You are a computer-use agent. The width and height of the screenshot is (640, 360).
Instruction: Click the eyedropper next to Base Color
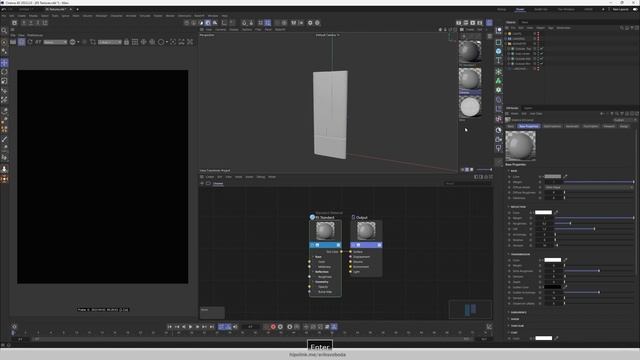click(565, 176)
